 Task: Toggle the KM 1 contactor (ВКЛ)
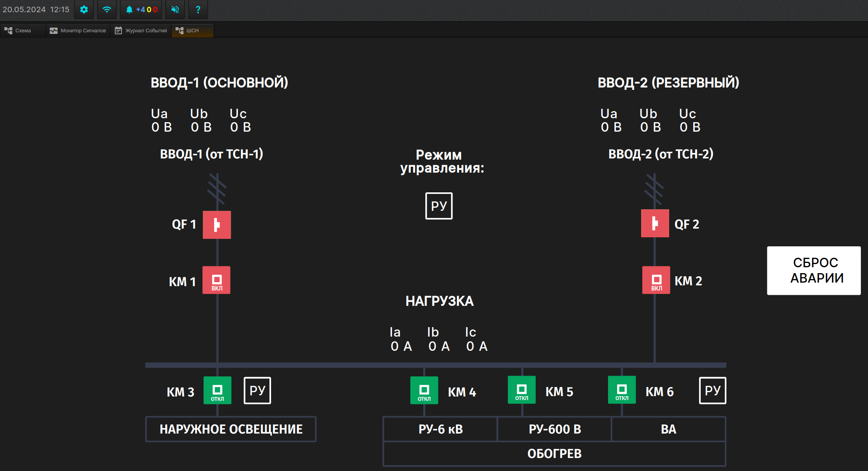[217, 280]
